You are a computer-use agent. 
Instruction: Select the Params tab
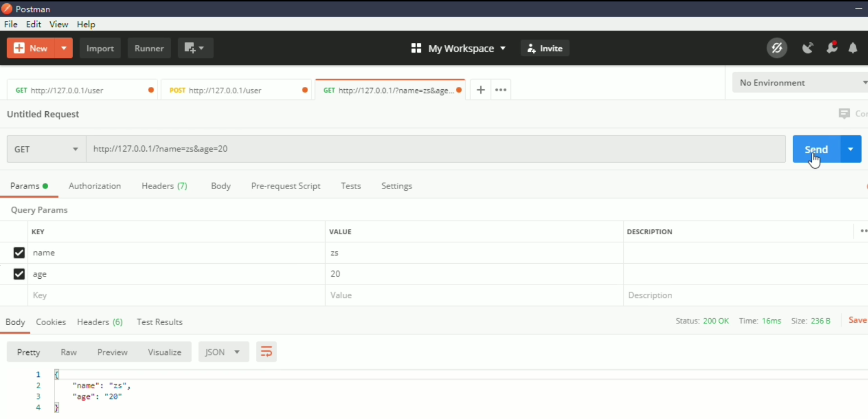(x=29, y=186)
